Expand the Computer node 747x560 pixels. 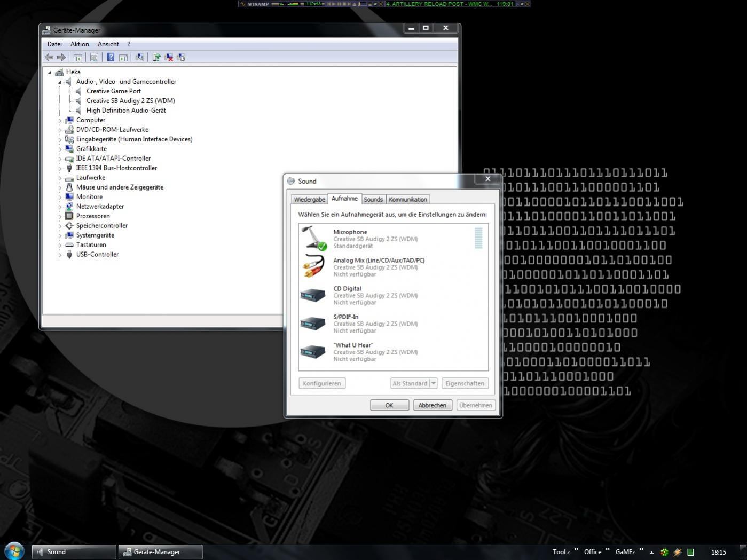point(60,121)
